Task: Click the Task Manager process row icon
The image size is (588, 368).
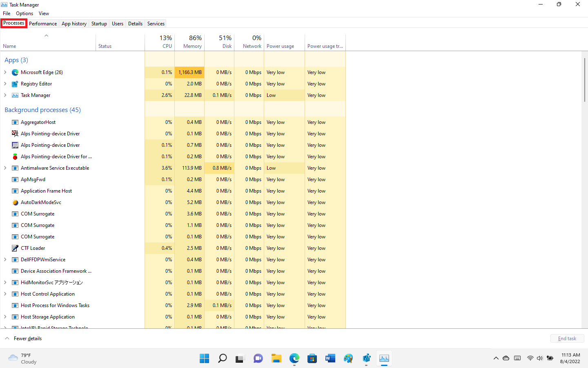Action: tap(15, 95)
